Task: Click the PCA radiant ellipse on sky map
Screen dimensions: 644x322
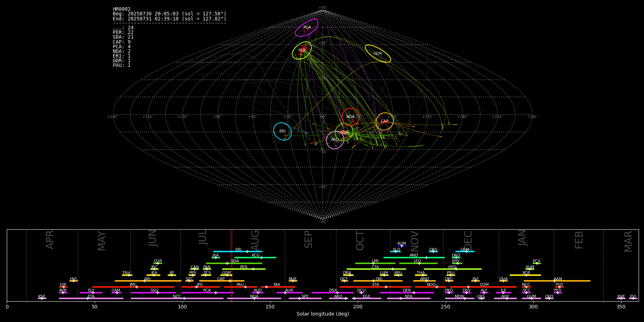Action: [307, 28]
